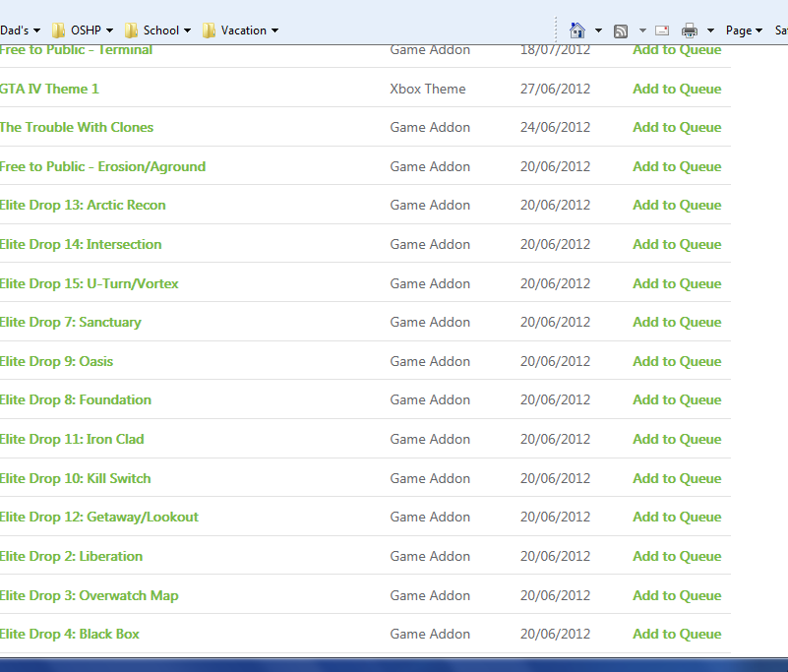Screen dimensions: 788x672
Task: Open Elite Drop 7: Sanctuary
Action: [71, 322]
